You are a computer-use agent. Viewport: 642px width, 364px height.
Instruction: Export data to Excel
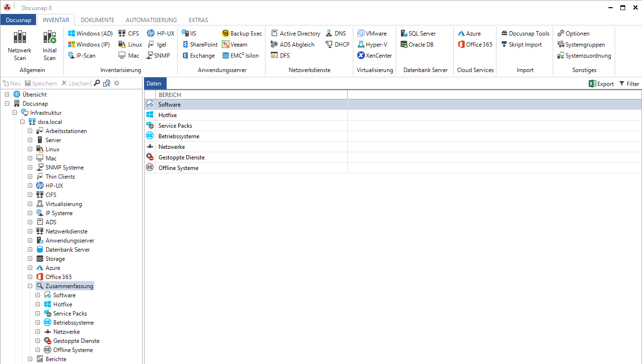(601, 84)
